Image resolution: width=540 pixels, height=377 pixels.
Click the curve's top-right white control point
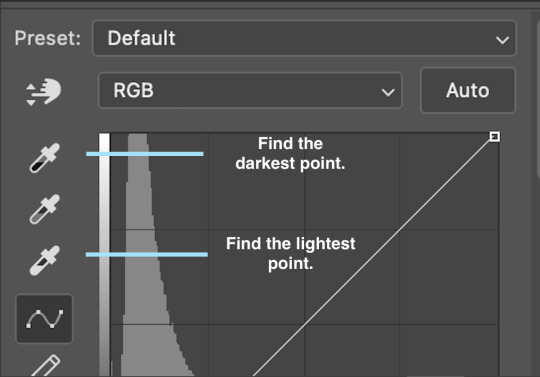(495, 137)
